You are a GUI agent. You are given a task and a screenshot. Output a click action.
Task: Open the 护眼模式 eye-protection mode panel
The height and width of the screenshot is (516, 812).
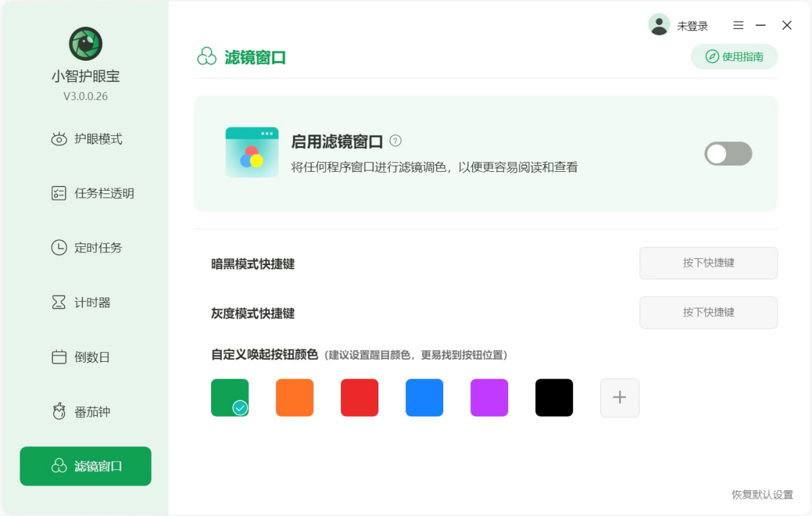[85, 139]
